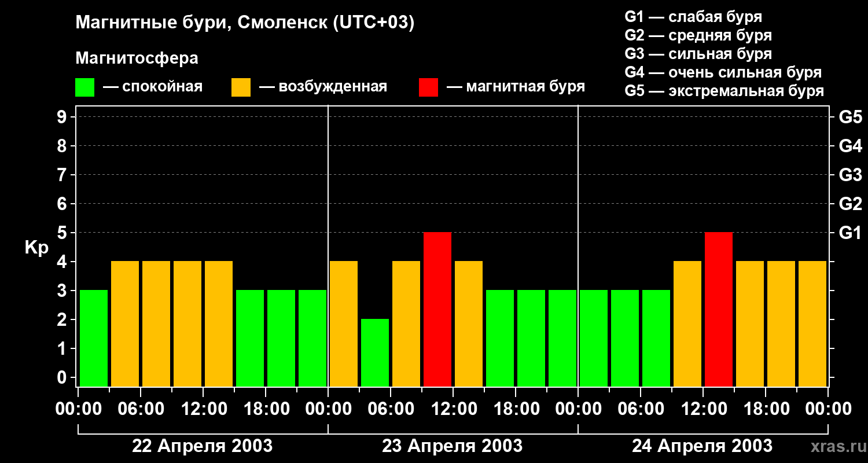Click the first green bar of 22 April
This screenshot has height=463, width=868.
click(94, 338)
